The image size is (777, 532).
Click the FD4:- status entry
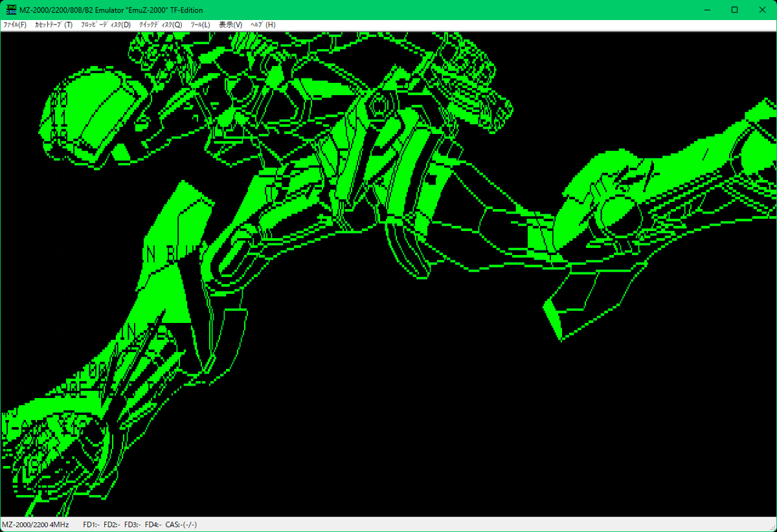tap(153, 524)
